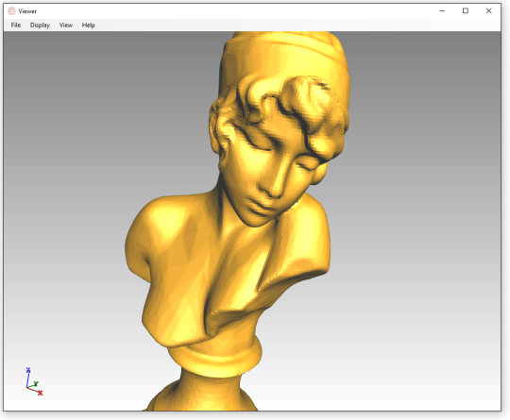
Task: Open the File menu
Action: [16, 25]
